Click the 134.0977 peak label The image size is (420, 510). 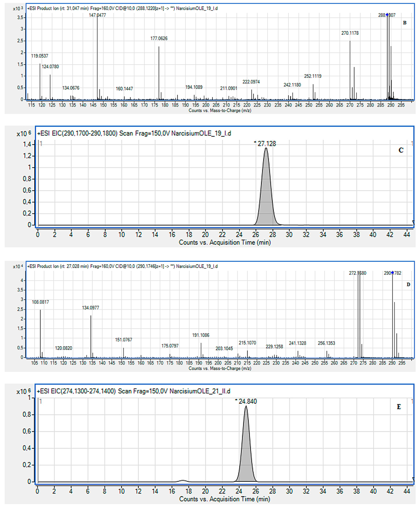90,308
